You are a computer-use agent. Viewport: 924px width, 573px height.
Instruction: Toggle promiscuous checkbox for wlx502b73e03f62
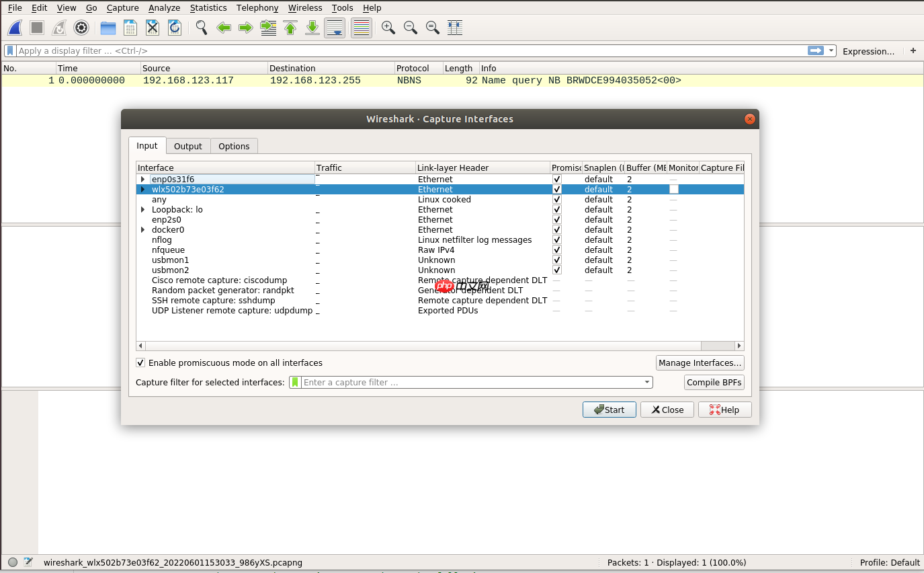tap(556, 190)
